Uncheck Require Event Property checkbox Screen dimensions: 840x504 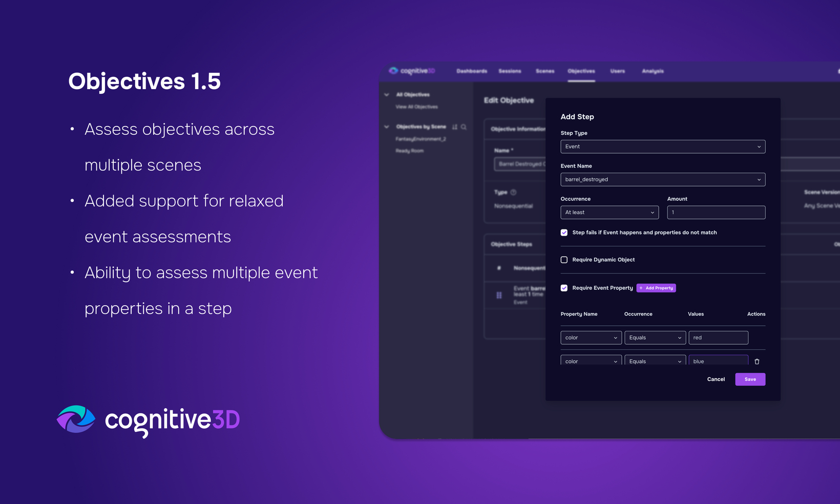564,288
